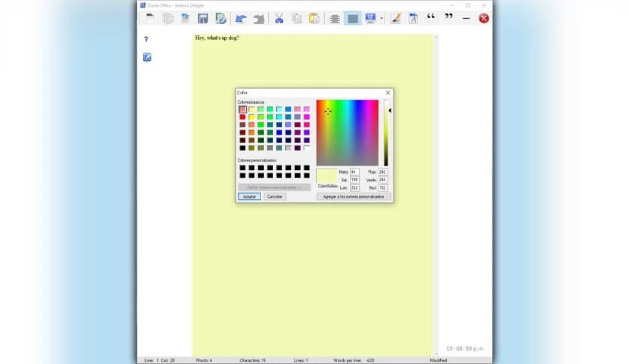The width and height of the screenshot is (629, 364).
Task: Click the Lum. value field
Action: point(354,187)
